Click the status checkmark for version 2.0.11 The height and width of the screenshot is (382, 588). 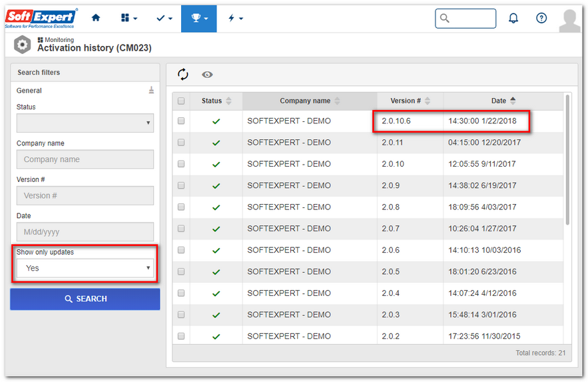[x=216, y=143]
